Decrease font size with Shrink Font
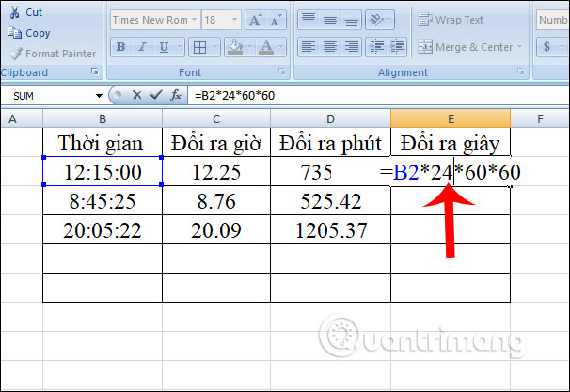The image size is (570, 392). 276,20
